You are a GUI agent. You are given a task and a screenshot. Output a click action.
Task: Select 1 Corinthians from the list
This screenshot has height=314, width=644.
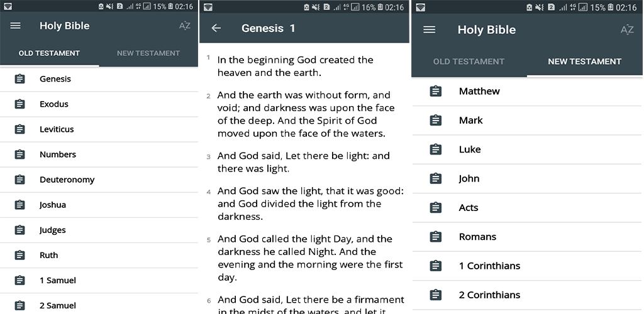point(489,266)
